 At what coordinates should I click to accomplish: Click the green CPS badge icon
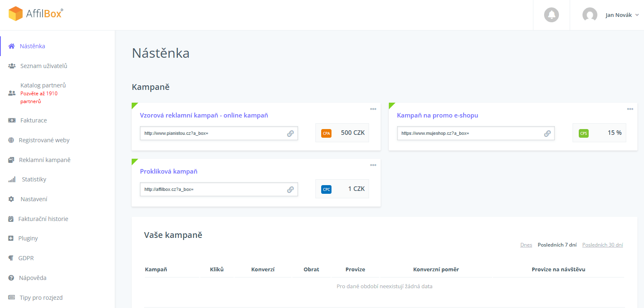pos(583,133)
